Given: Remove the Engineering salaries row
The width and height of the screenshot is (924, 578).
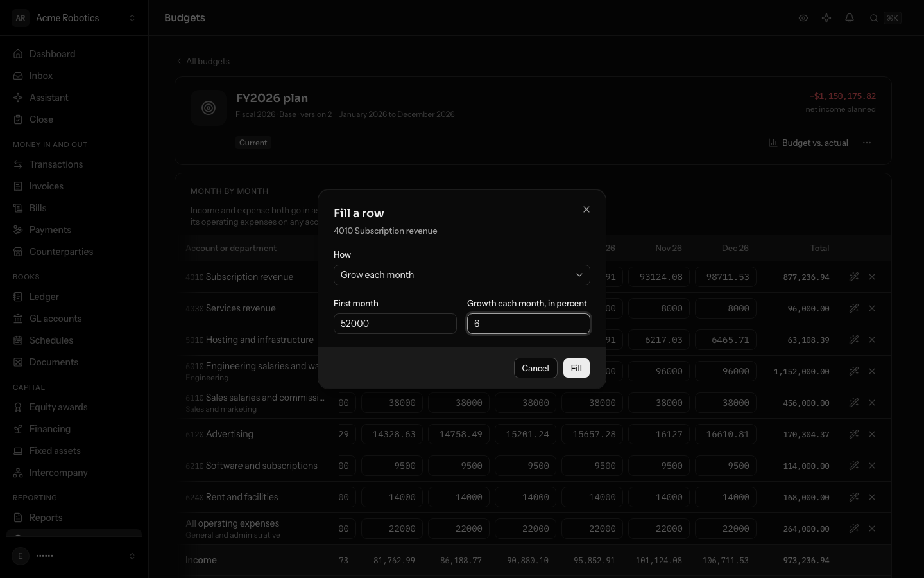Looking at the screenshot, I should [872, 371].
